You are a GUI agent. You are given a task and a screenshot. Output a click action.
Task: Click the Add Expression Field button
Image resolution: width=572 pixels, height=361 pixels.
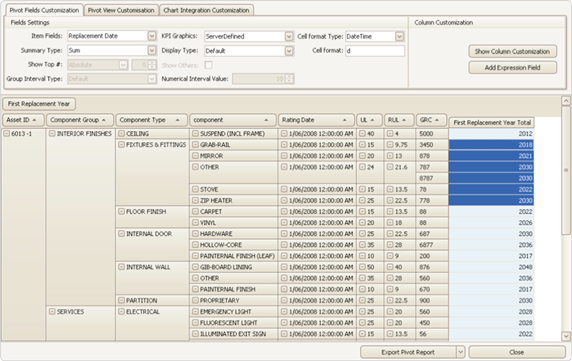(x=513, y=68)
